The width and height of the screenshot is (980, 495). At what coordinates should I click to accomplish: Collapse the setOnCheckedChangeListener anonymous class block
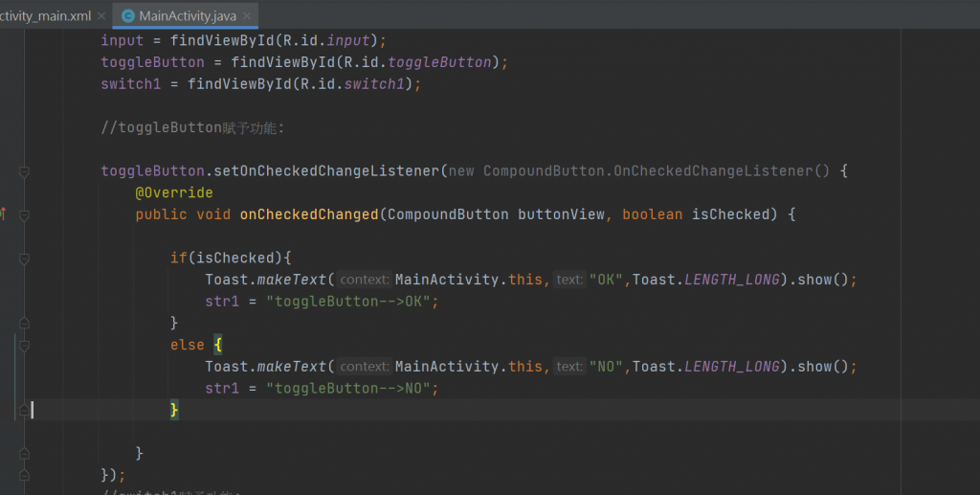click(24, 171)
